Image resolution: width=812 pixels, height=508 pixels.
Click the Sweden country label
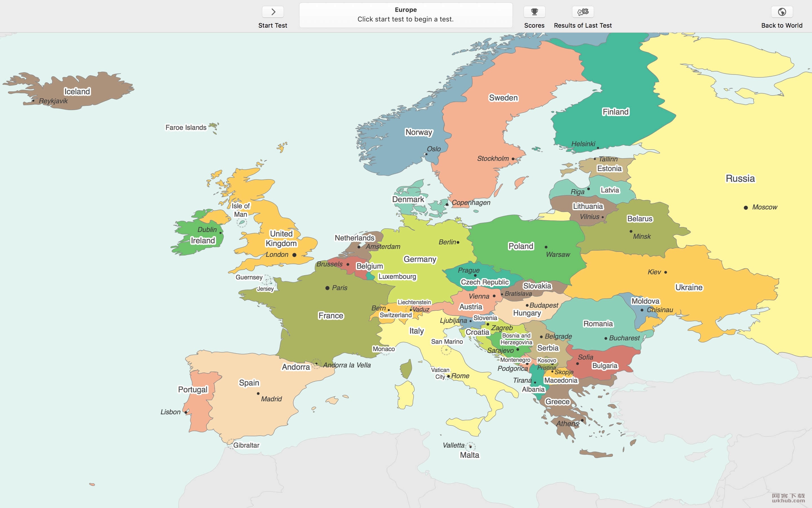click(503, 98)
